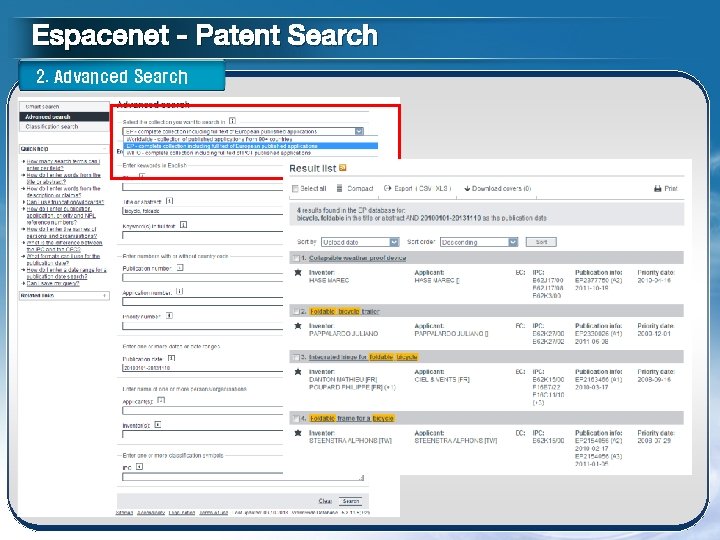The width and height of the screenshot is (720, 540).
Task: Click the Sort button
Action: (541, 242)
